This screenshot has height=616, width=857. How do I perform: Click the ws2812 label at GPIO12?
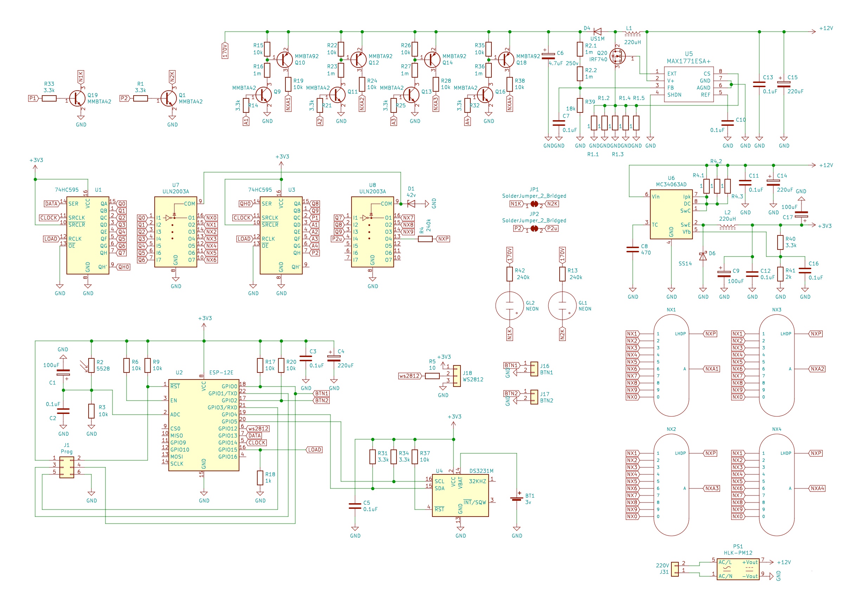[x=258, y=429]
